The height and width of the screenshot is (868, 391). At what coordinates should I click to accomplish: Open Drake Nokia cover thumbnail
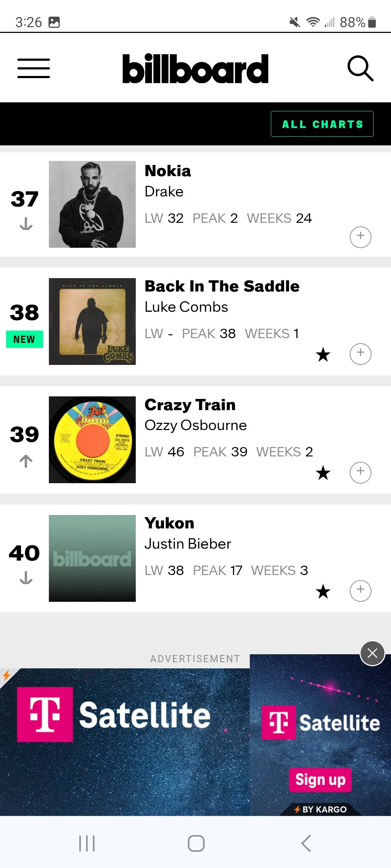(x=92, y=204)
